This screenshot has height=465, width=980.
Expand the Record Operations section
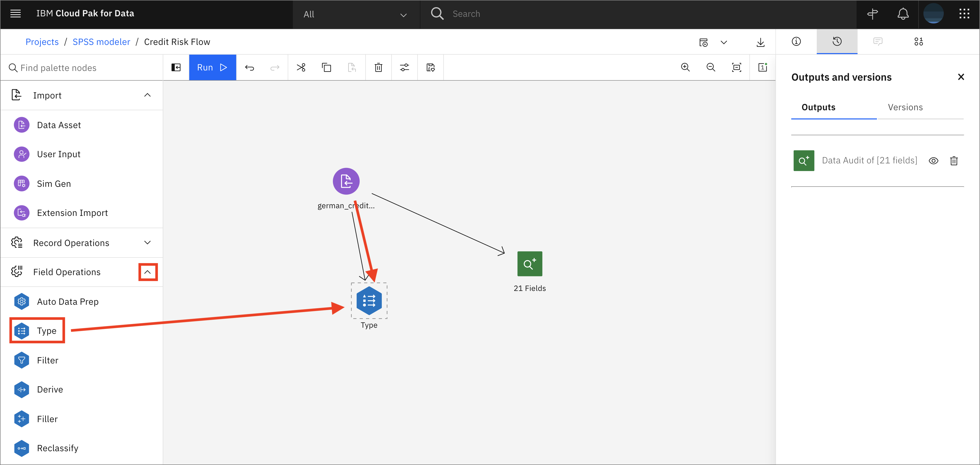click(x=147, y=243)
